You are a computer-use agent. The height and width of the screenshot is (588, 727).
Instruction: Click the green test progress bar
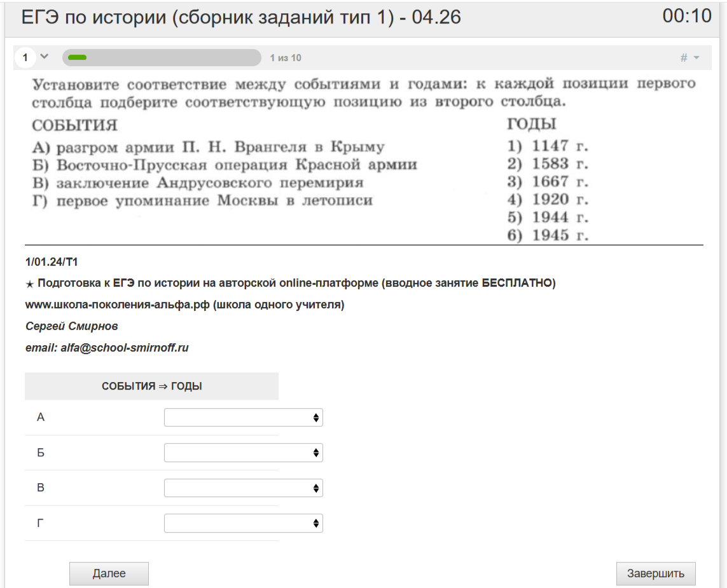(x=162, y=58)
